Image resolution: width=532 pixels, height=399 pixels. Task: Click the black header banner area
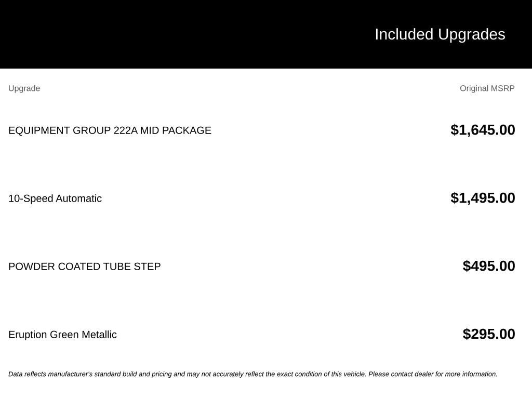coord(266,34)
